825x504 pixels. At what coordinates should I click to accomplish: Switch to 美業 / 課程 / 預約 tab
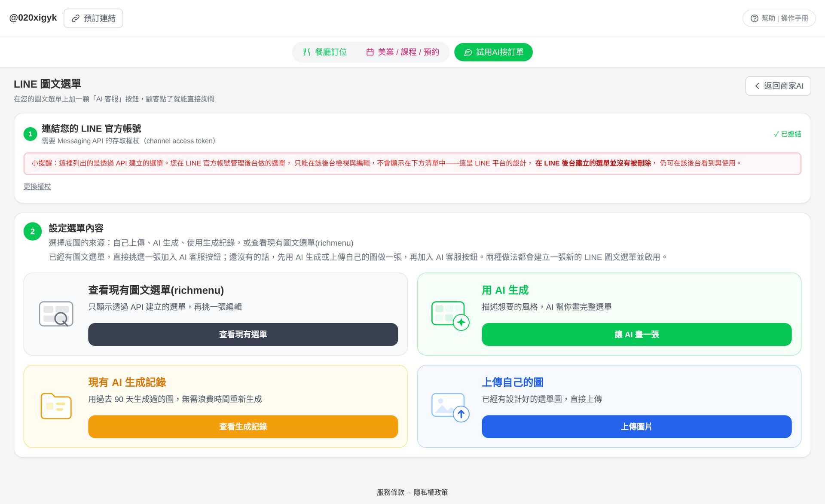pyautogui.click(x=403, y=52)
